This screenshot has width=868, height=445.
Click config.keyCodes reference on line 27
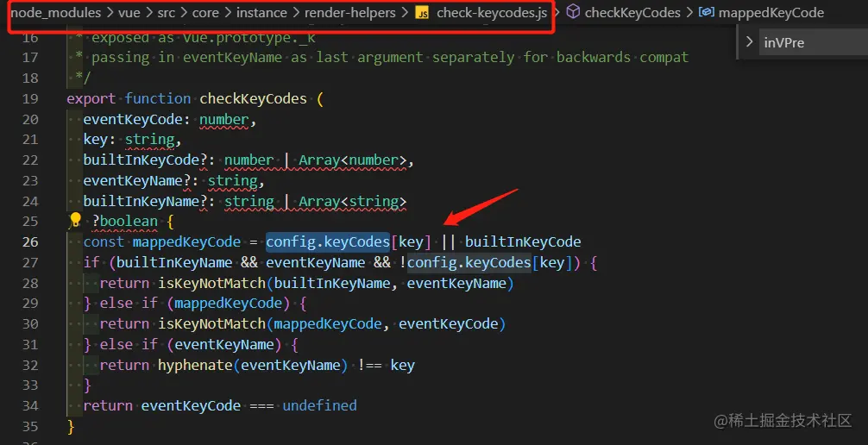[469, 262]
